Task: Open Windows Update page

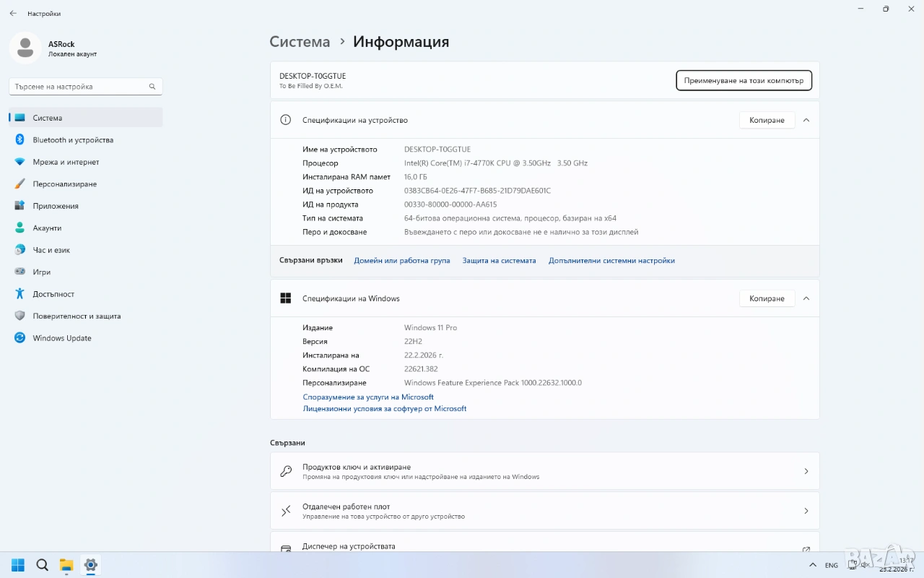Action: click(x=61, y=338)
